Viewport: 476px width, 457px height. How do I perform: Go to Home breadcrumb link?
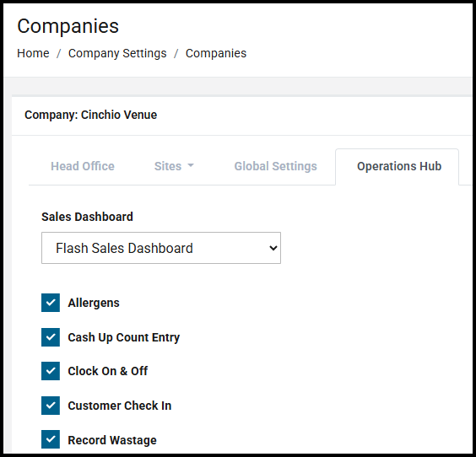tap(33, 53)
